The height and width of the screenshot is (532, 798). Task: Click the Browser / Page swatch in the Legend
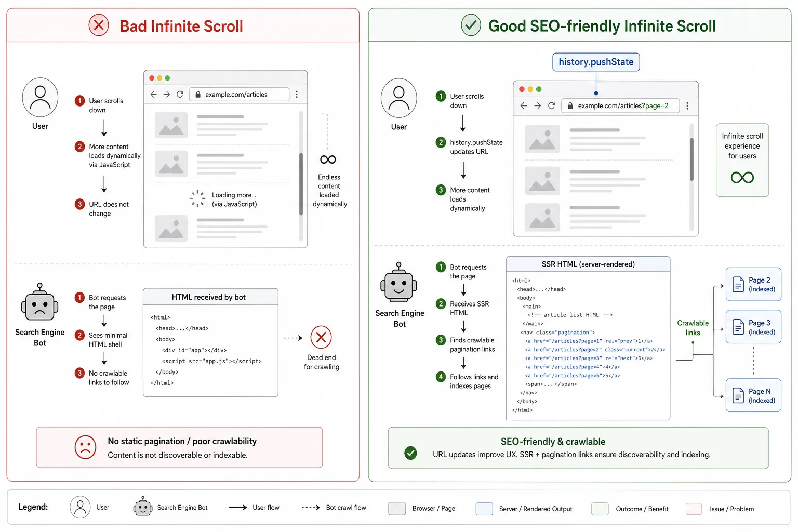pos(397,509)
